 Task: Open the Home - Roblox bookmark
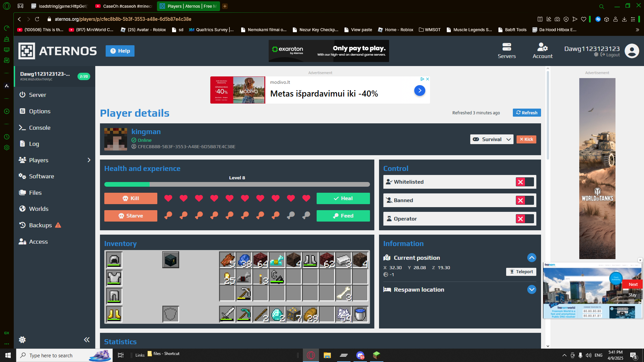[395, 30]
